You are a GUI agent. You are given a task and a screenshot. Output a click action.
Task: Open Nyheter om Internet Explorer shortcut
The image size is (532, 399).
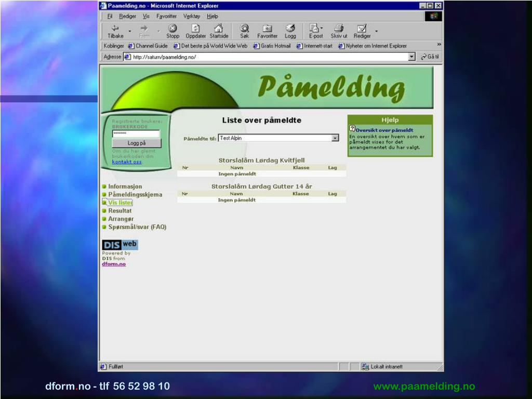point(373,46)
